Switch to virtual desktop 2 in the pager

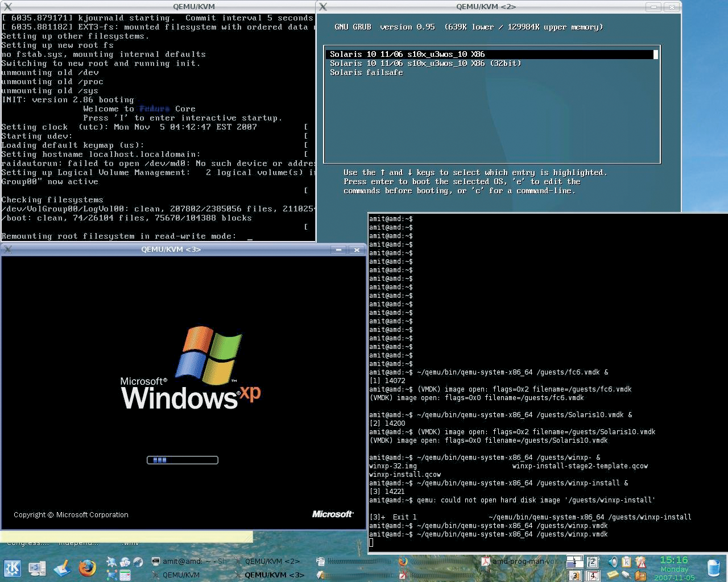coord(592,562)
